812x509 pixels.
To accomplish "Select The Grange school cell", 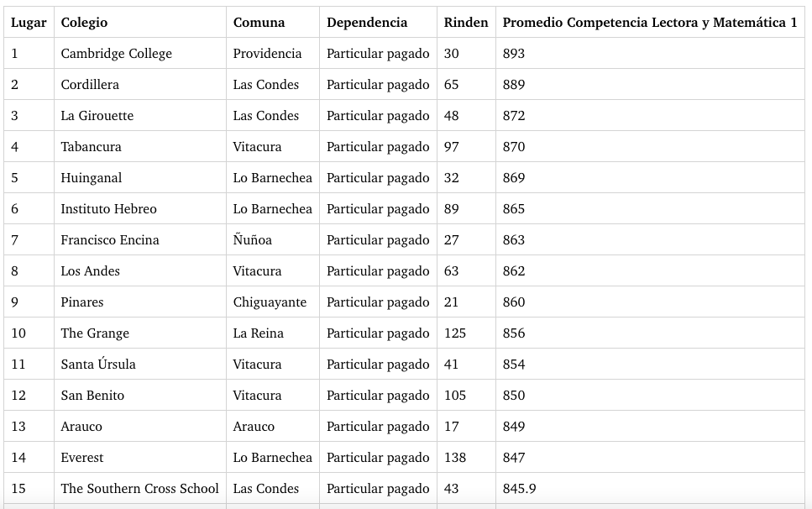I will (x=95, y=333).
